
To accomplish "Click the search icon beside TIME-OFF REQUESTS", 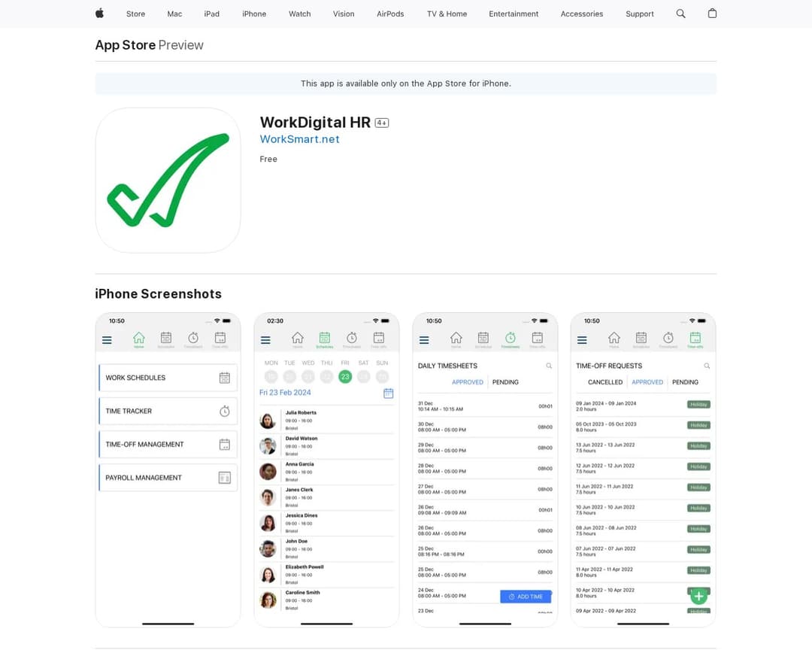I will point(707,366).
